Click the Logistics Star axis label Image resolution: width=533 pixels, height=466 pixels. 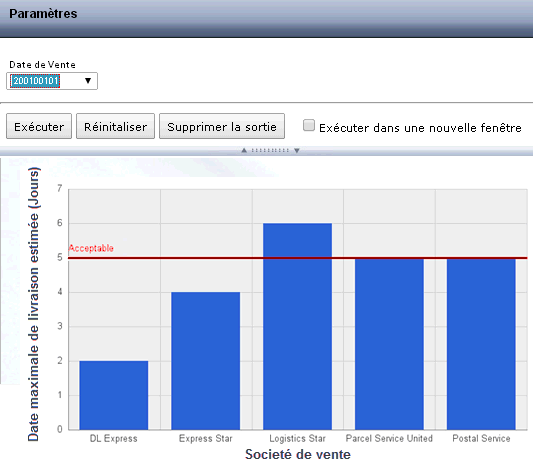pyautogui.click(x=297, y=438)
